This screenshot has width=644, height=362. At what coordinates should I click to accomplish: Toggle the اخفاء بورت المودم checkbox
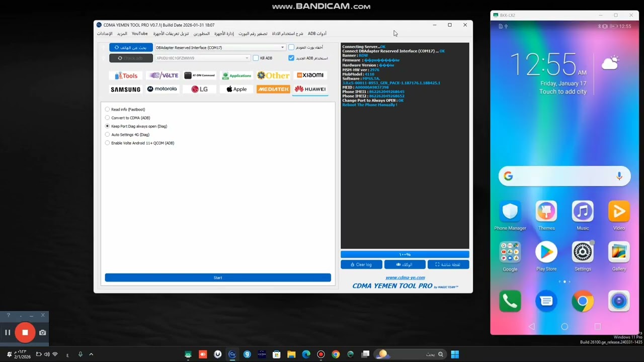coord(291,47)
